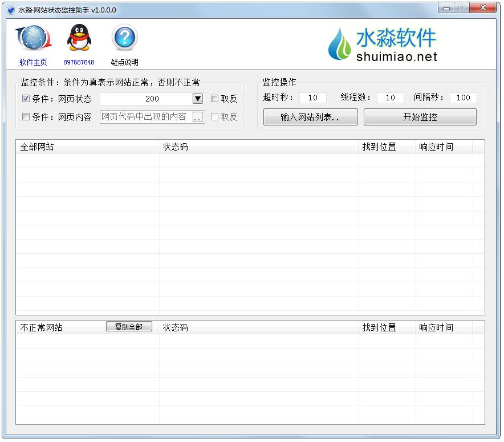Click 响应时间 header in 全部网站 list

(444, 147)
